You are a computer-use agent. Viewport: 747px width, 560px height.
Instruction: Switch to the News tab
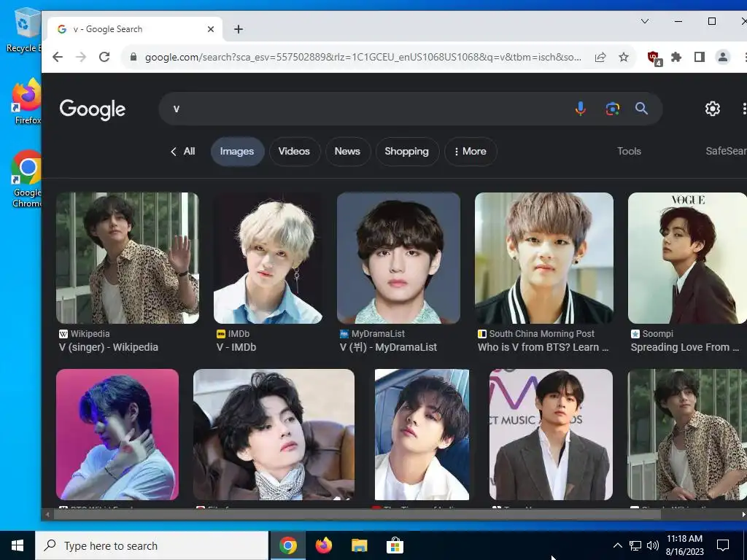coord(347,152)
